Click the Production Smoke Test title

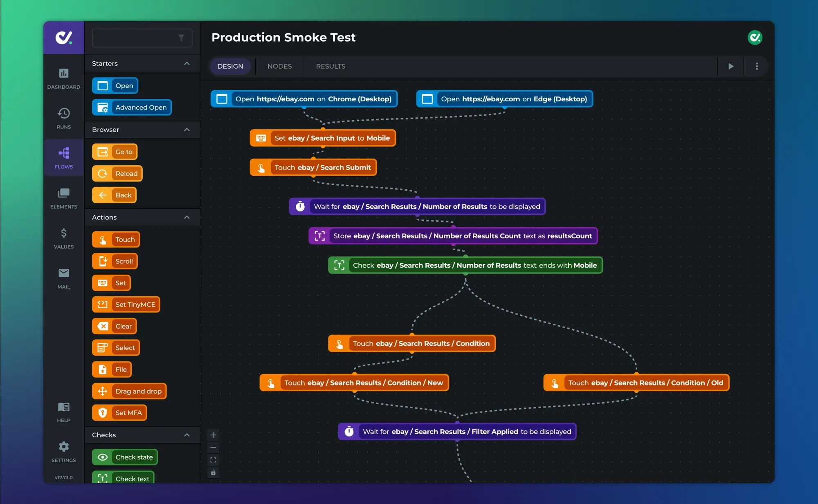pyautogui.click(x=283, y=38)
